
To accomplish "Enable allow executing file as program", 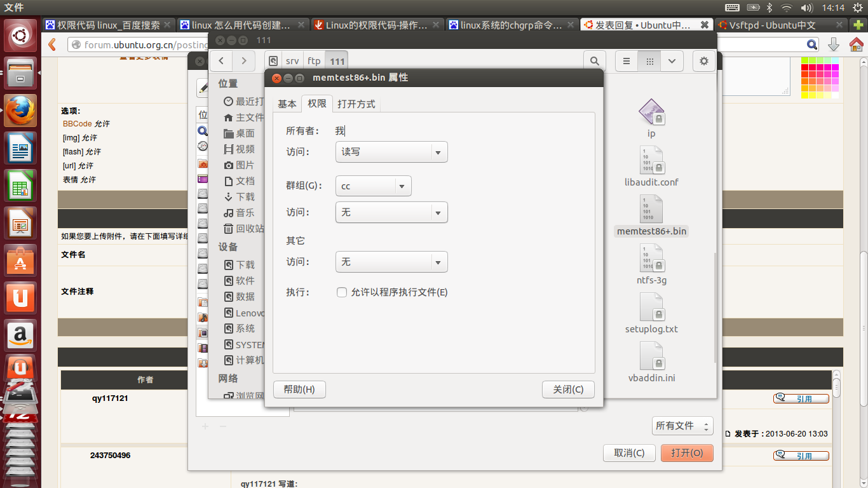I will click(x=342, y=292).
